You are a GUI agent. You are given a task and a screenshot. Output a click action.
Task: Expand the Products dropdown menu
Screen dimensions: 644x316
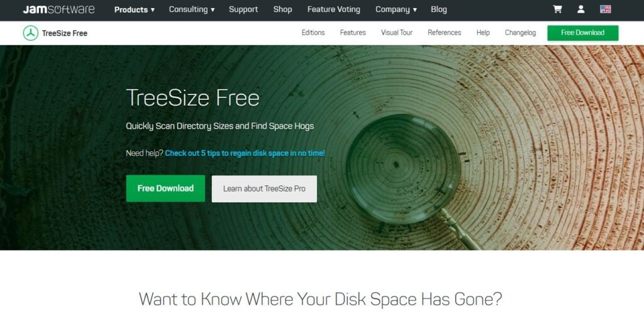[x=135, y=9]
